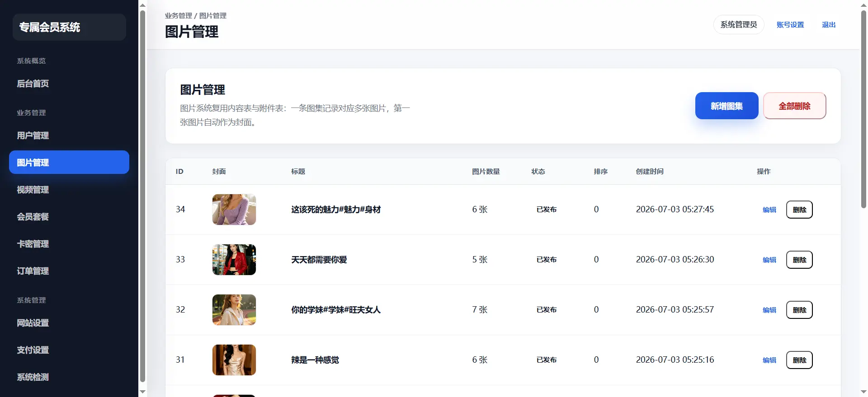Edit the row with ID 34
868x397 pixels.
coord(769,210)
